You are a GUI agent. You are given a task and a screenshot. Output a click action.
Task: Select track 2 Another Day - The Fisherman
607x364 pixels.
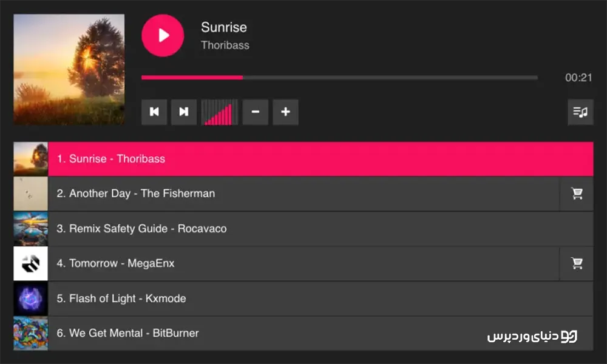303,194
